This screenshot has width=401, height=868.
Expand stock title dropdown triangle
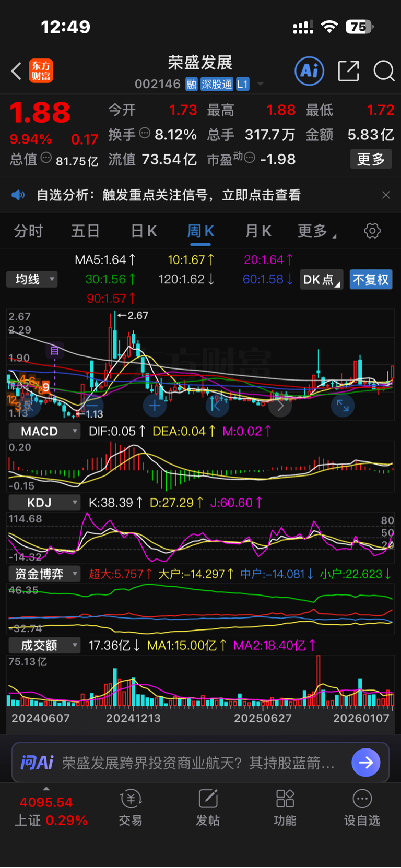coord(261,84)
